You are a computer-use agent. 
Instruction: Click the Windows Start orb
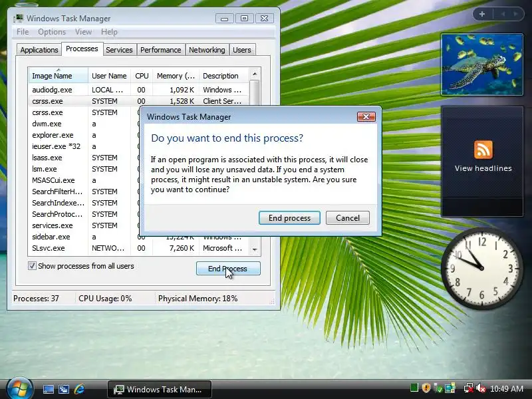click(x=19, y=389)
